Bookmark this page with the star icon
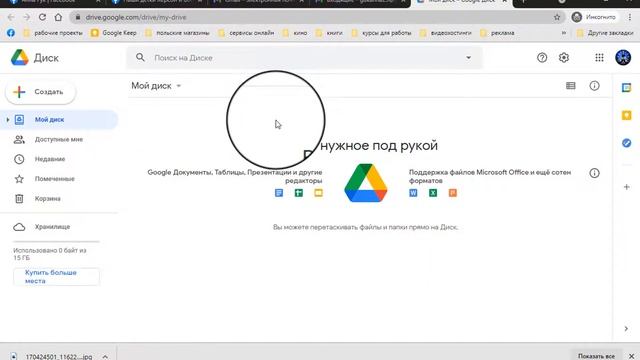 point(557,17)
